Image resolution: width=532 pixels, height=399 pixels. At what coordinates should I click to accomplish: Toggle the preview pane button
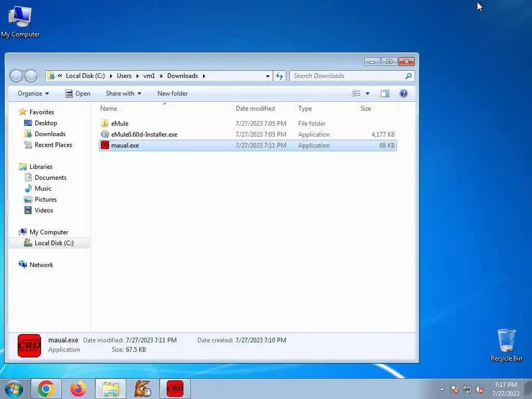pos(385,94)
